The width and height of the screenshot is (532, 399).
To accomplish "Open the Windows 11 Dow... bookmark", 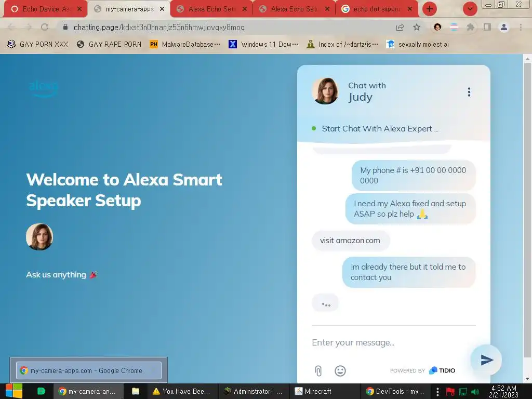I will [x=263, y=44].
